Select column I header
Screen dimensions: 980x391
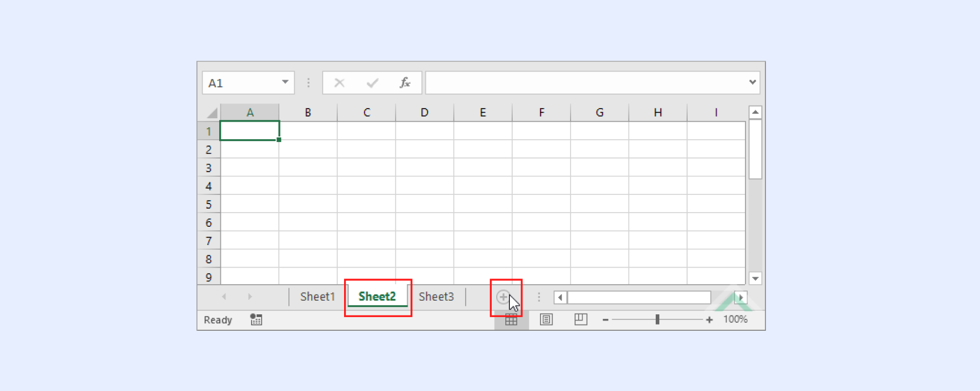[716, 113]
